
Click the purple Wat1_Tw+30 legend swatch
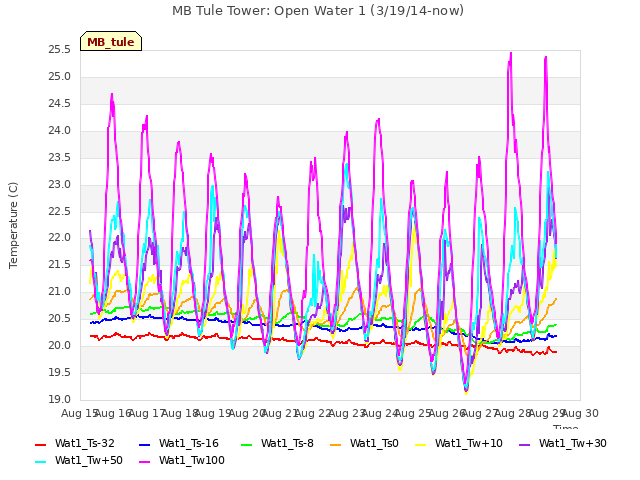[x=524, y=444]
